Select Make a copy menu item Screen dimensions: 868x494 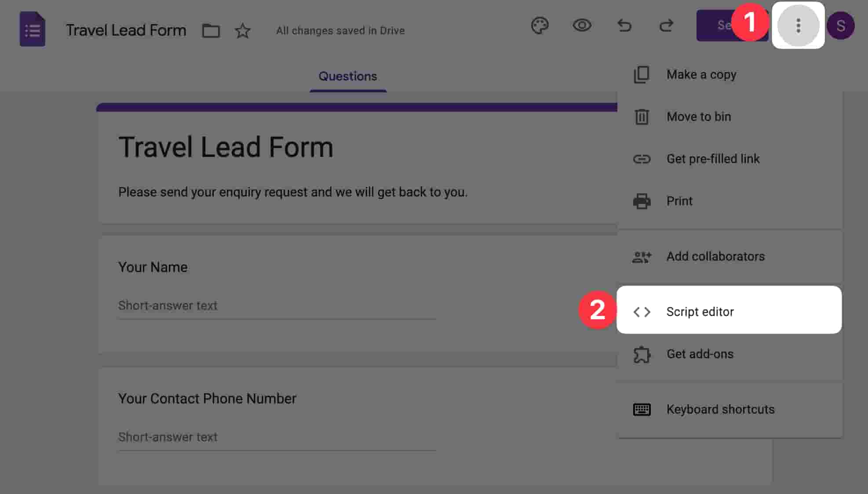tap(701, 75)
